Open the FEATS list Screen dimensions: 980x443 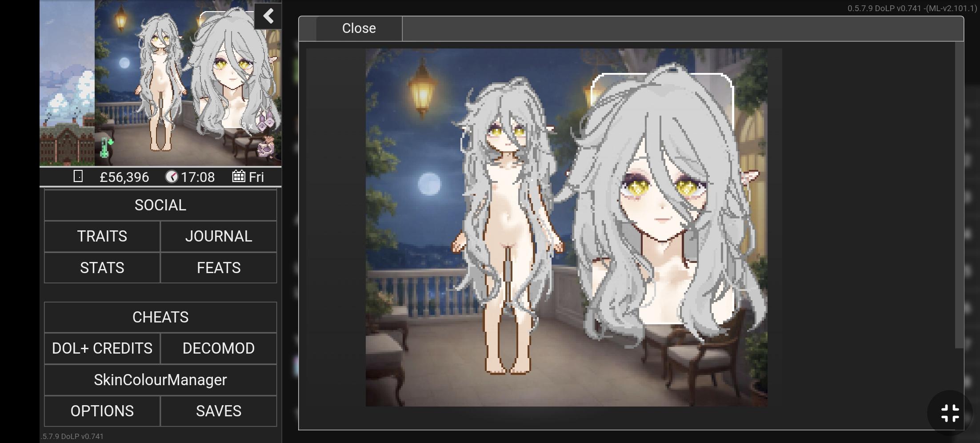[x=218, y=268]
